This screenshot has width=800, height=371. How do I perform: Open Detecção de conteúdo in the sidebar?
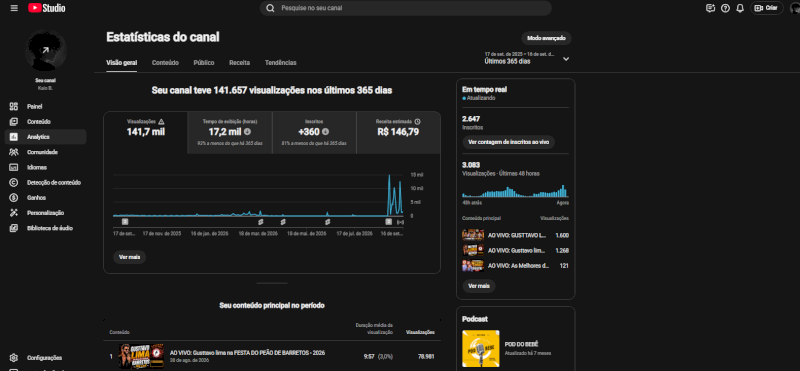(45, 183)
